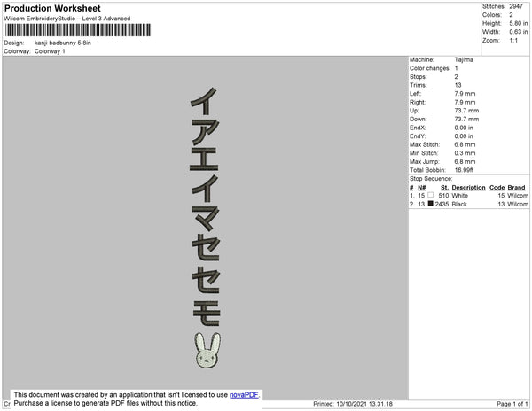Select the black thread color swatch
Screen dimensions: 532x411
pos(431,204)
